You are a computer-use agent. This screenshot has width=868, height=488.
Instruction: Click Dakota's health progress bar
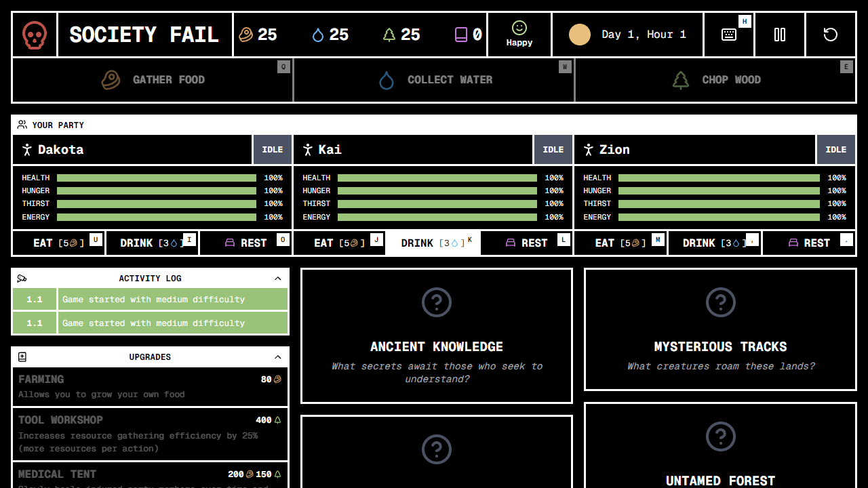click(x=157, y=178)
